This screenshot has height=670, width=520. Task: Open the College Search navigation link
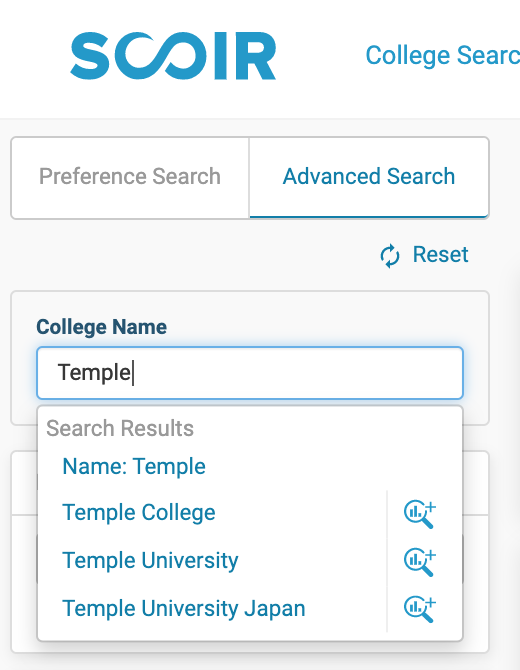click(443, 56)
